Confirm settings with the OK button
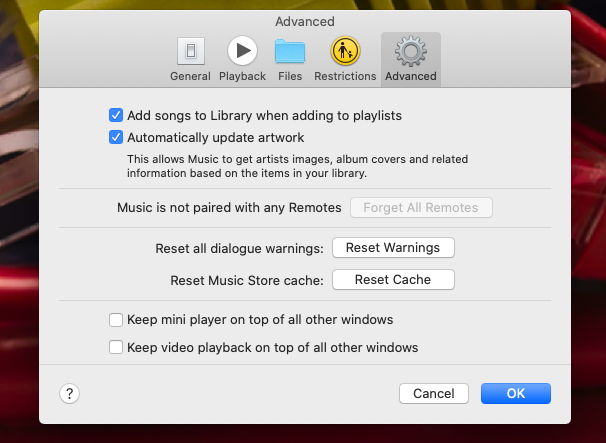 pyautogui.click(x=516, y=394)
